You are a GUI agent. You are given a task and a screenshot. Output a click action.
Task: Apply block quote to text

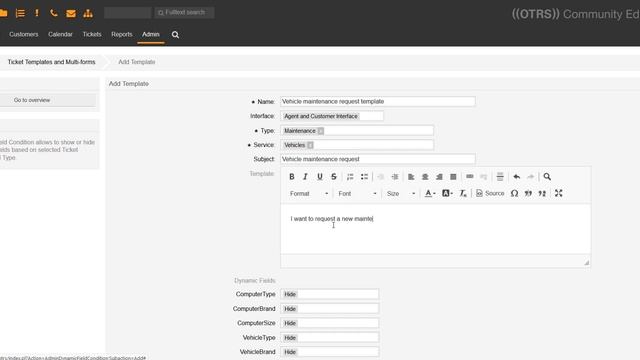click(x=528, y=193)
